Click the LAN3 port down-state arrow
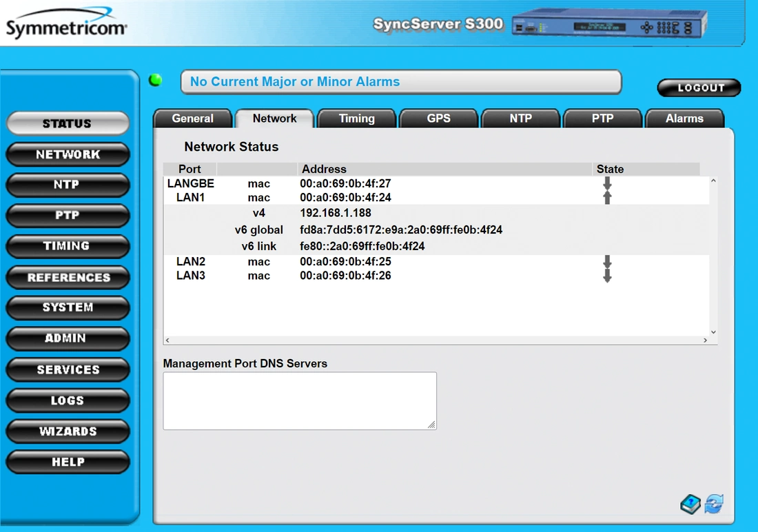758x532 pixels. tap(607, 276)
